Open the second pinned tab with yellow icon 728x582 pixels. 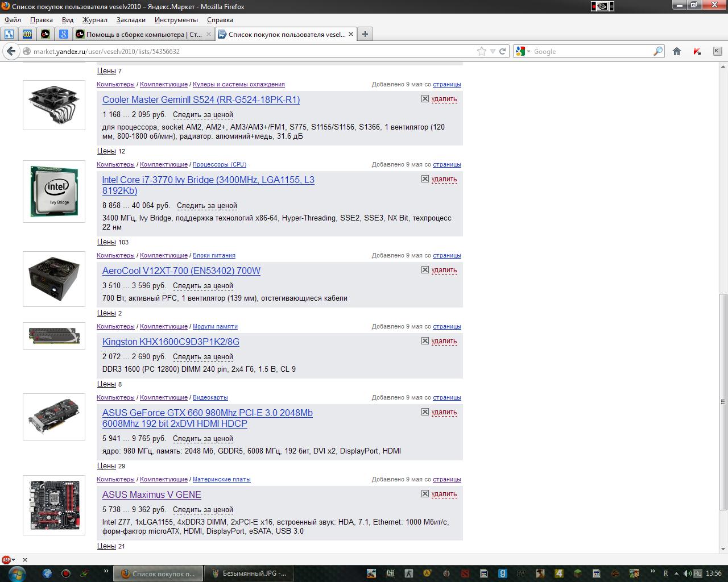coord(27,34)
